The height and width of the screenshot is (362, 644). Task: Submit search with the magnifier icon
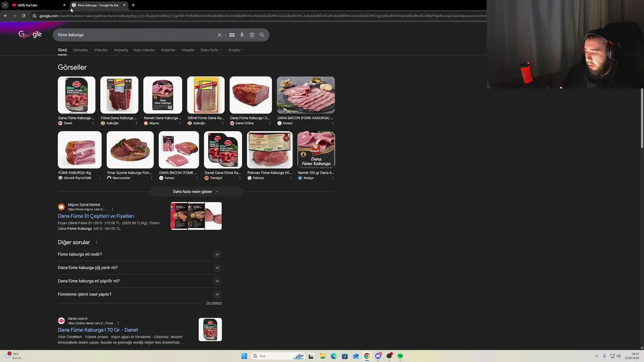pos(262,35)
